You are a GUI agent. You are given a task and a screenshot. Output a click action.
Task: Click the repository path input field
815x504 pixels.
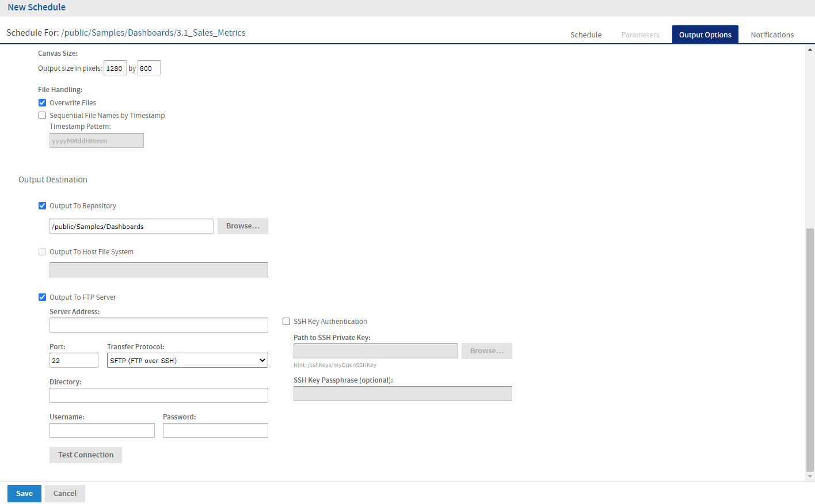tap(131, 226)
